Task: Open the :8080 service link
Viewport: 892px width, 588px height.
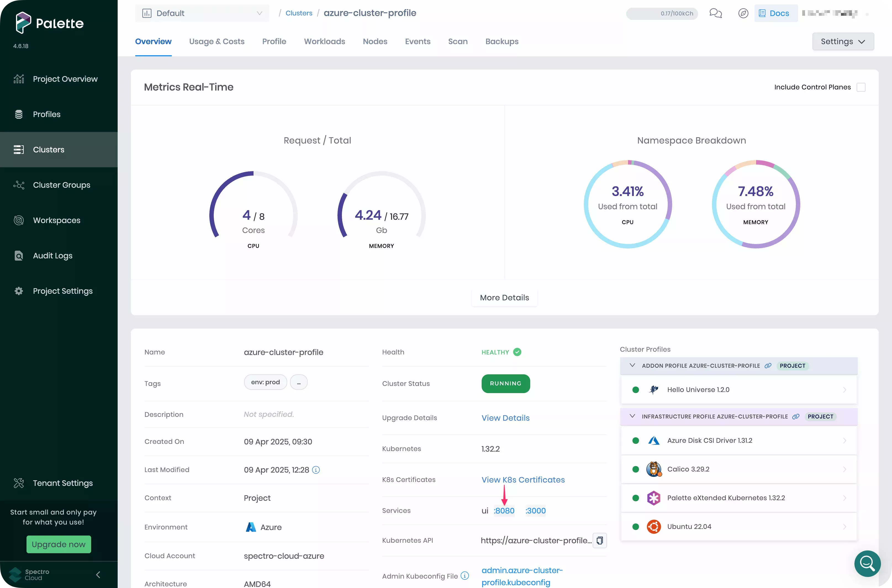Action: pos(504,511)
